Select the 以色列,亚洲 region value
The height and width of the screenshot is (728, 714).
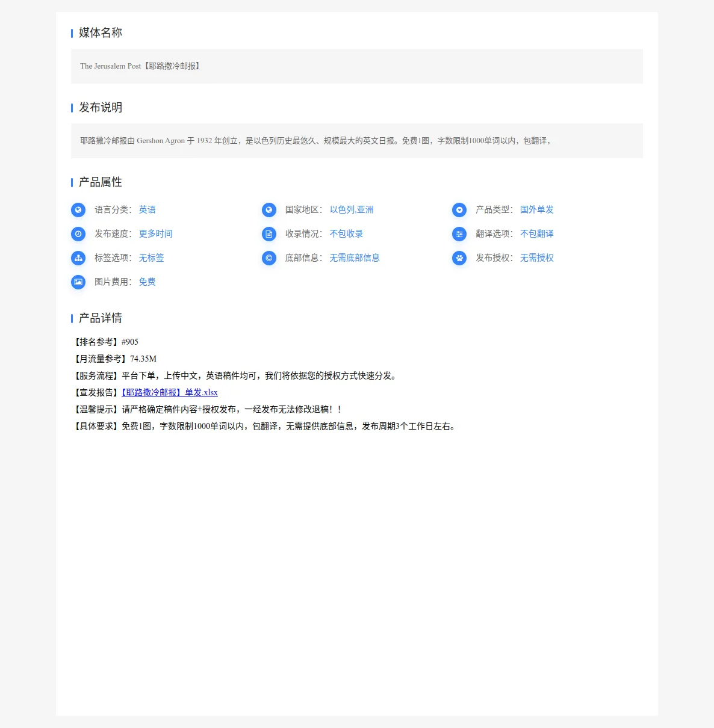pos(352,209)
